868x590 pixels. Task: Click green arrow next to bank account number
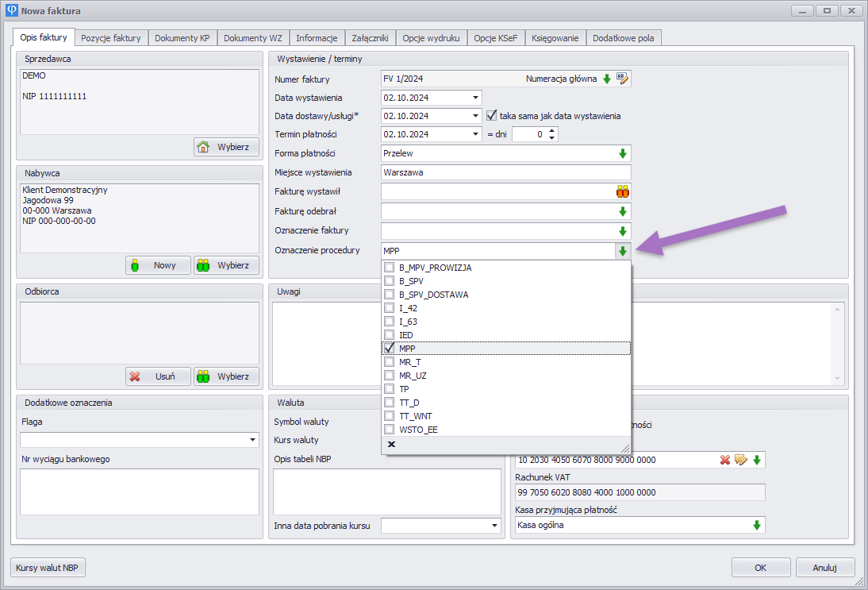pos(757,460)
